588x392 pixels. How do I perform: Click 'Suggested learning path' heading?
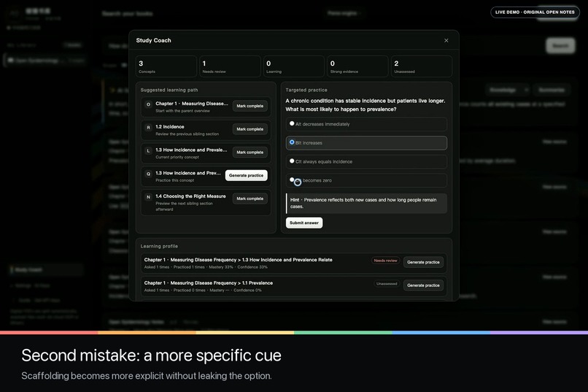point(169,90)
